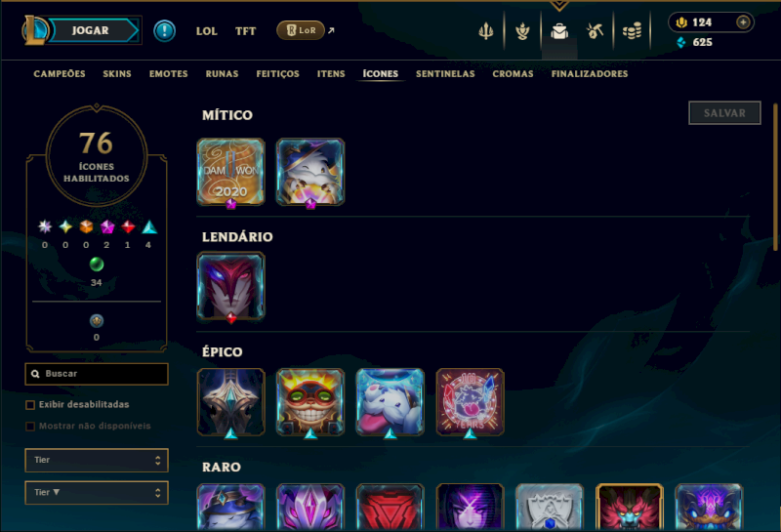The width and height of the screenshot is (781, 532).
Task: Select the Damwon 2020 mythic icon
Action: coord(230,172)
